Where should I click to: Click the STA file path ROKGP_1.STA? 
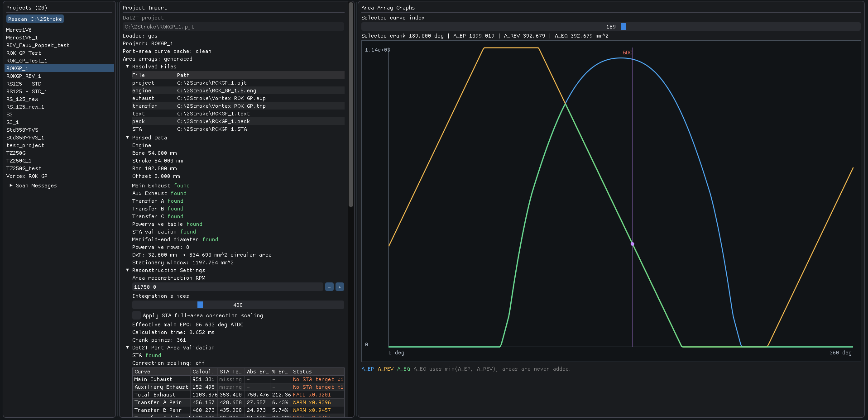coord(212,129)
